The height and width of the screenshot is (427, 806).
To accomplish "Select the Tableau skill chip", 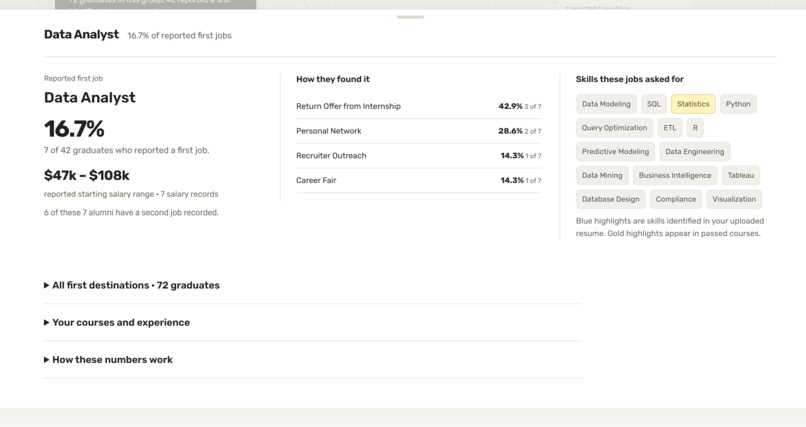I will tap(741, 175).
